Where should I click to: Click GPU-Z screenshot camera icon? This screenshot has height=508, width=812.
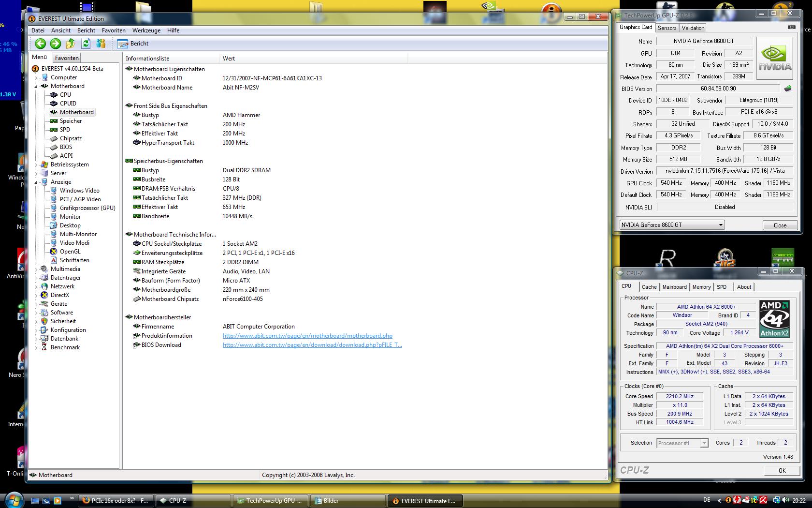click(791, 27)
